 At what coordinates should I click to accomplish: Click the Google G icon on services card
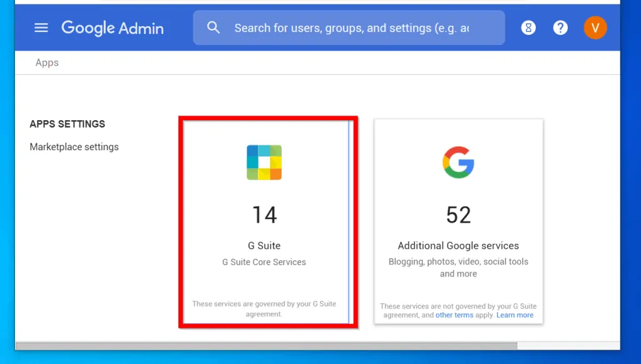458,163
